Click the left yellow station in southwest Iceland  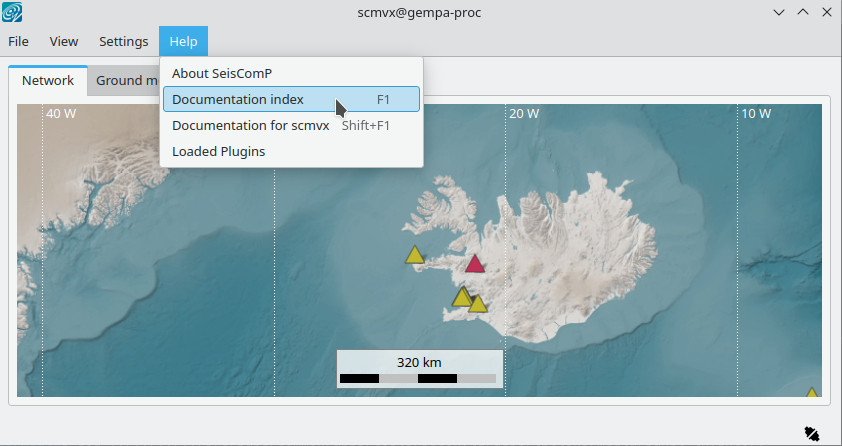pos(461,297)
